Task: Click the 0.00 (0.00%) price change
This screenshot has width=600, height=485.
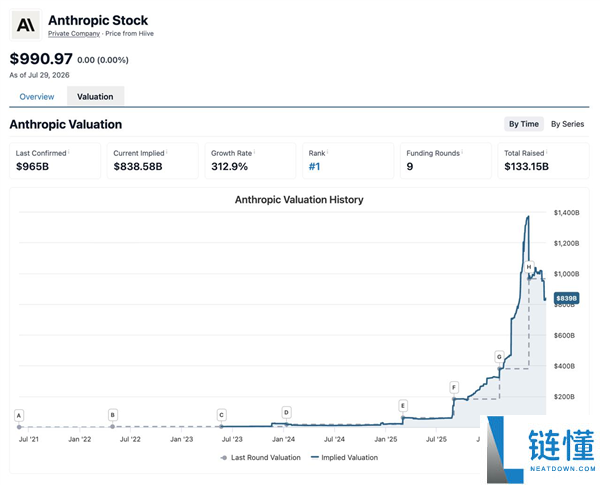Action: click(103, 60)
